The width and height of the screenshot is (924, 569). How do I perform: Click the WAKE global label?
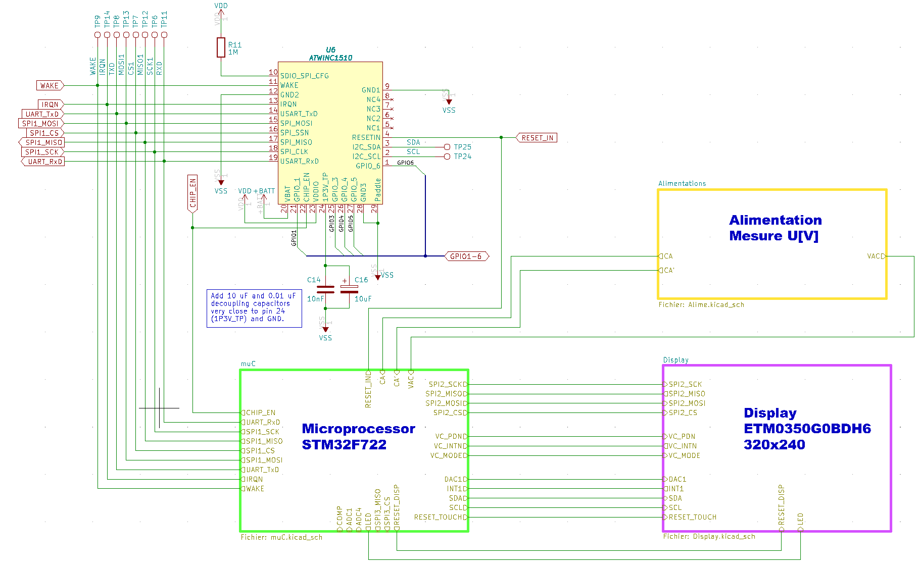50,85
